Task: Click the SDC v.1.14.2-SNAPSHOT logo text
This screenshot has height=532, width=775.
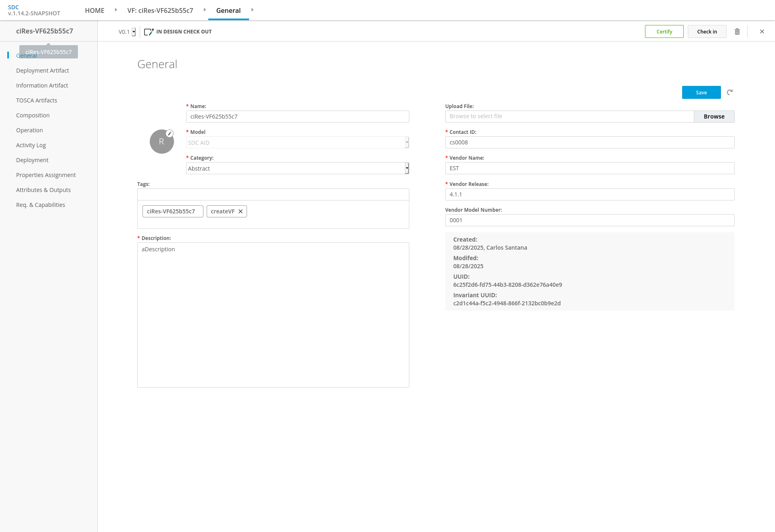Action: pos(34,10)
